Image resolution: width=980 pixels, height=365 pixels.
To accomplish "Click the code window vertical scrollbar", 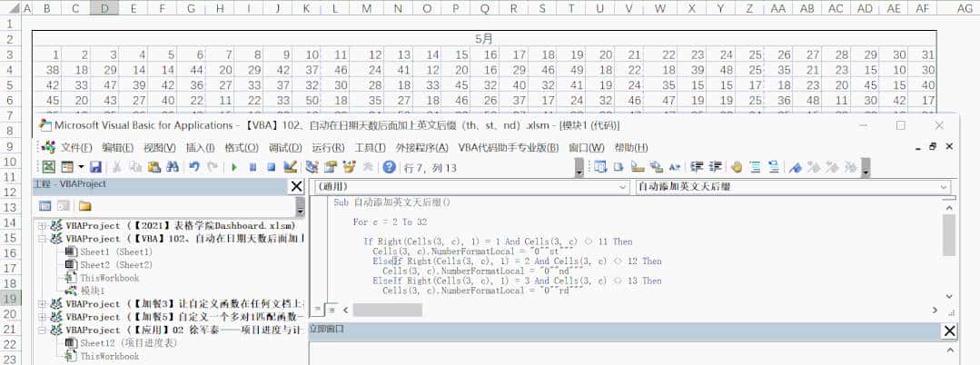I will [949, 236].
